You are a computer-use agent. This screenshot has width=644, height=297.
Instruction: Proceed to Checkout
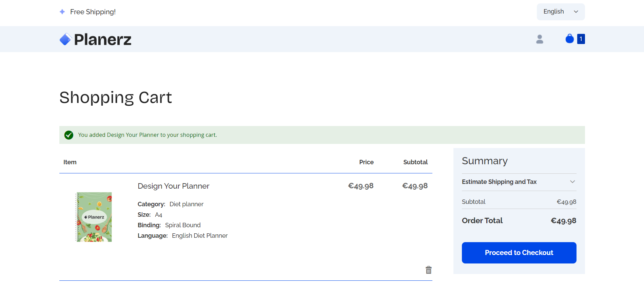pos(519,253)
